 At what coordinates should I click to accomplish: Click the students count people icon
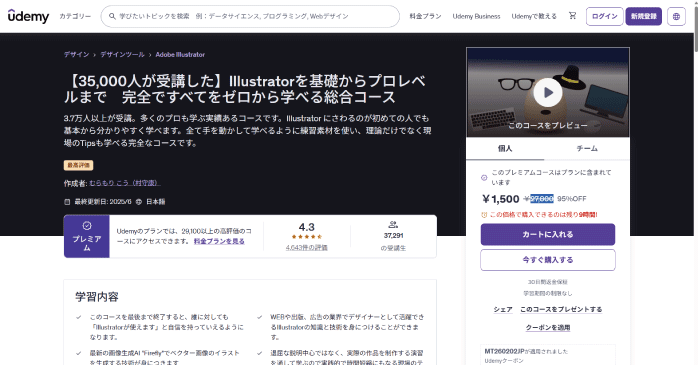coord(393,225)
